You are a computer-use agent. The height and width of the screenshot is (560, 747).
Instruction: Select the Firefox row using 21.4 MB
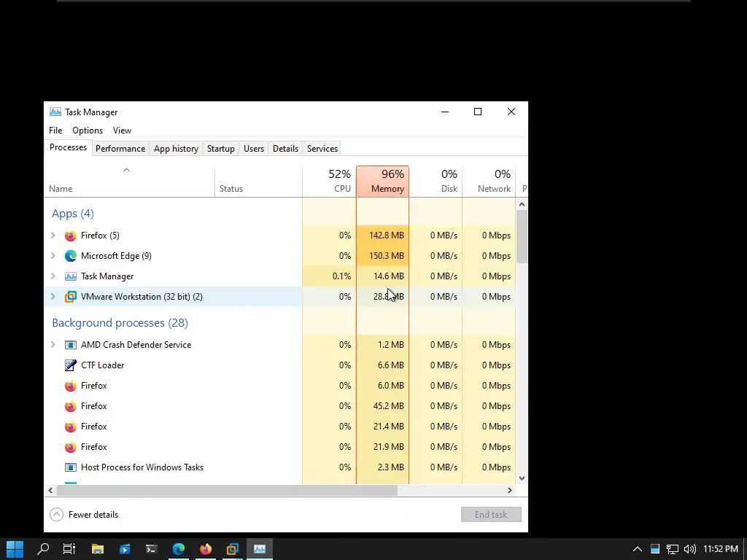coord(280,426)
